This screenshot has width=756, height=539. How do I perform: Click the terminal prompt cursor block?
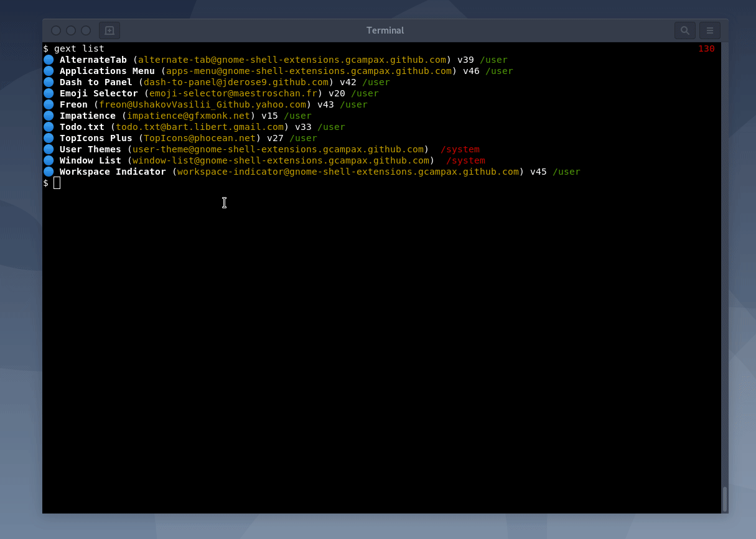57,183
